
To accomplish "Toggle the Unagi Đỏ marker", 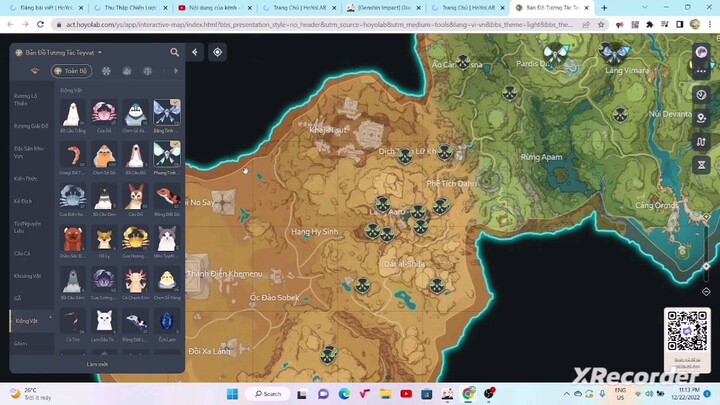I will (x=73, y=155).
